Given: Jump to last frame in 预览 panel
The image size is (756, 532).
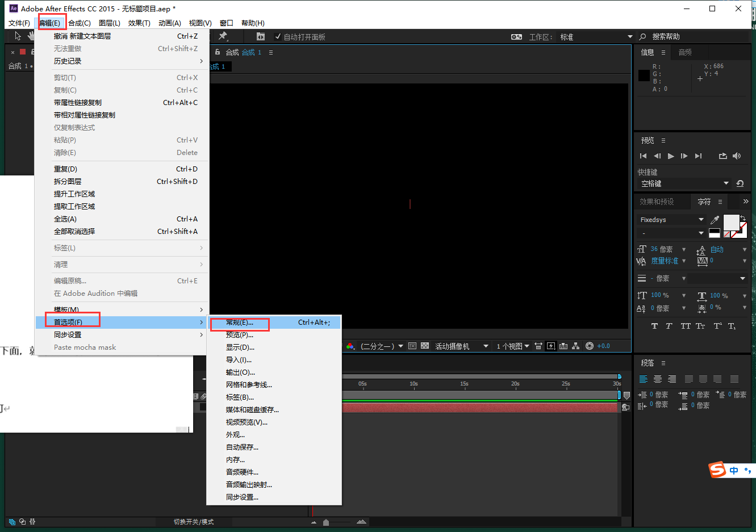Looking at the screenshot, I should pos(698,156).
